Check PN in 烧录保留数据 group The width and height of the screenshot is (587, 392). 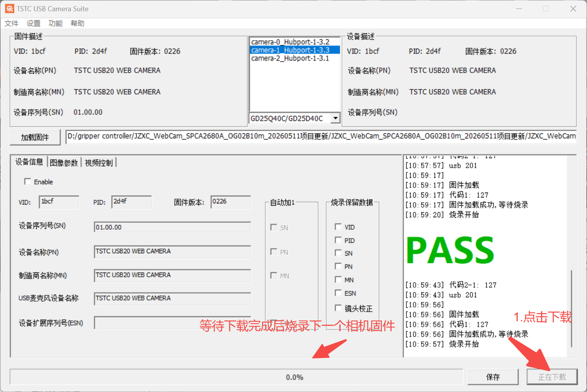(338, 266)
